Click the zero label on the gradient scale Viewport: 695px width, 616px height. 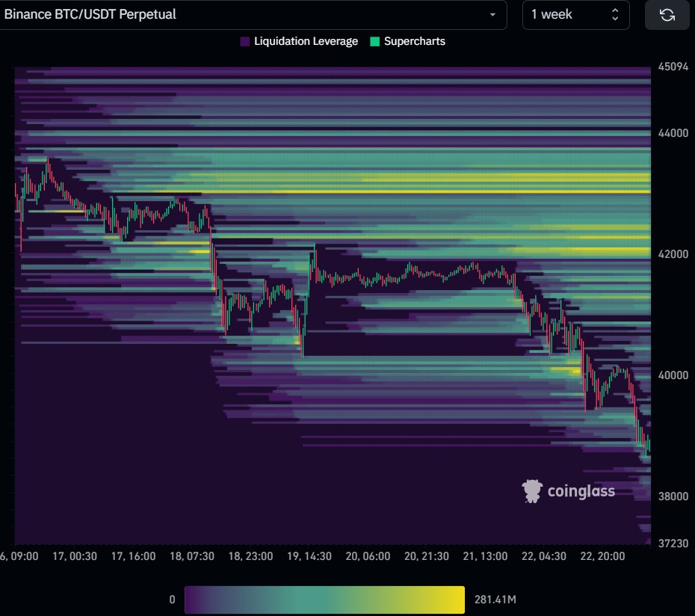pos(173,599)
